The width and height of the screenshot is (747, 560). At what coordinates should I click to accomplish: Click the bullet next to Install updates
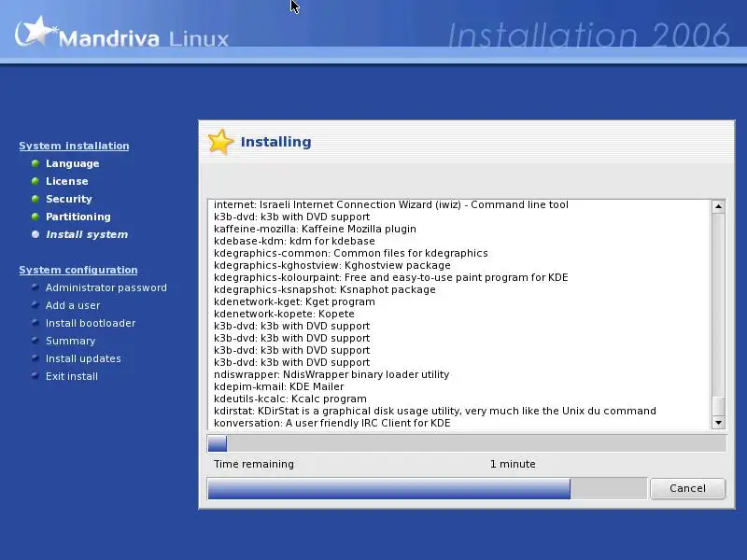(35, 357)
